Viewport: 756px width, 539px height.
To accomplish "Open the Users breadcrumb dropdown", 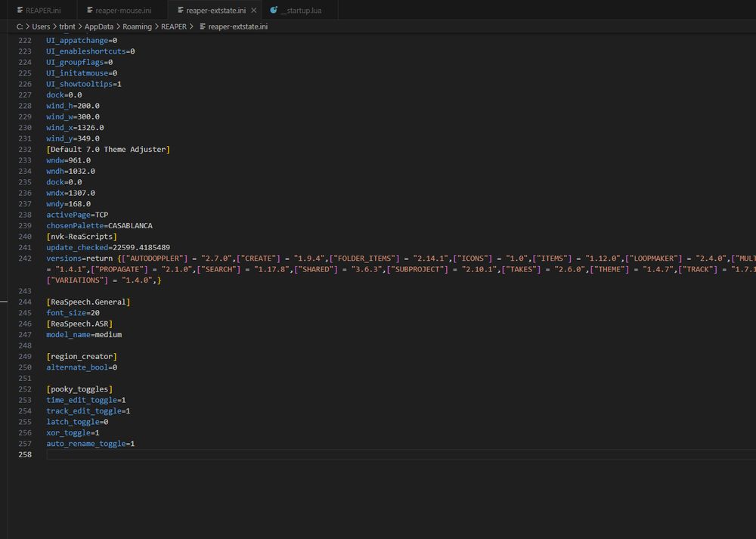I will coord(41,26).
